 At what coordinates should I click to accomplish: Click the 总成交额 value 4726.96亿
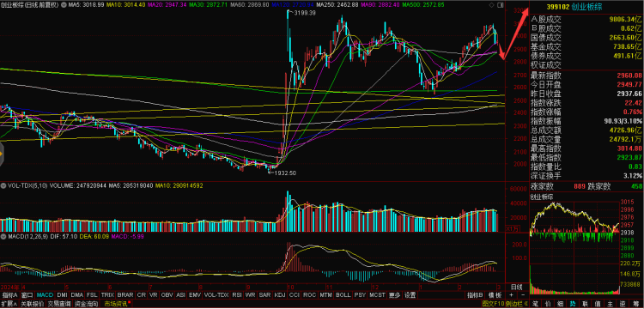pyautogui.click(x=624, y=130)
